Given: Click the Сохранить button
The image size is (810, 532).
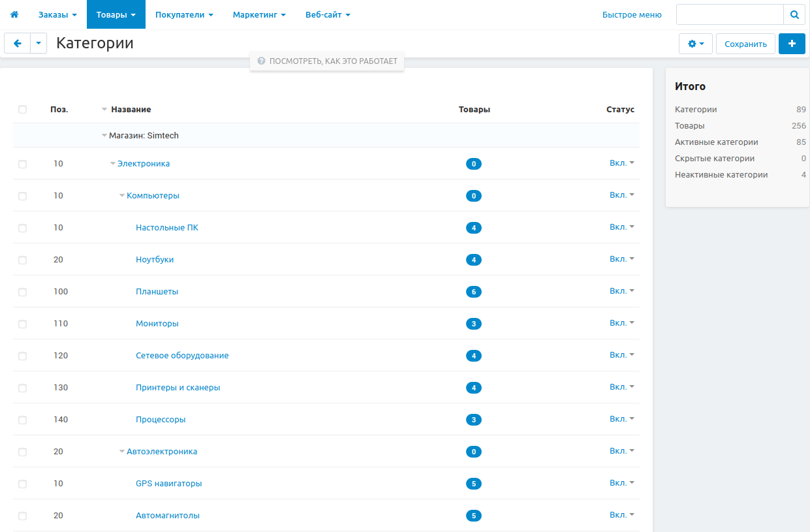Looking at the screenshot, I should pyautogui.click(x=745, y=44).
